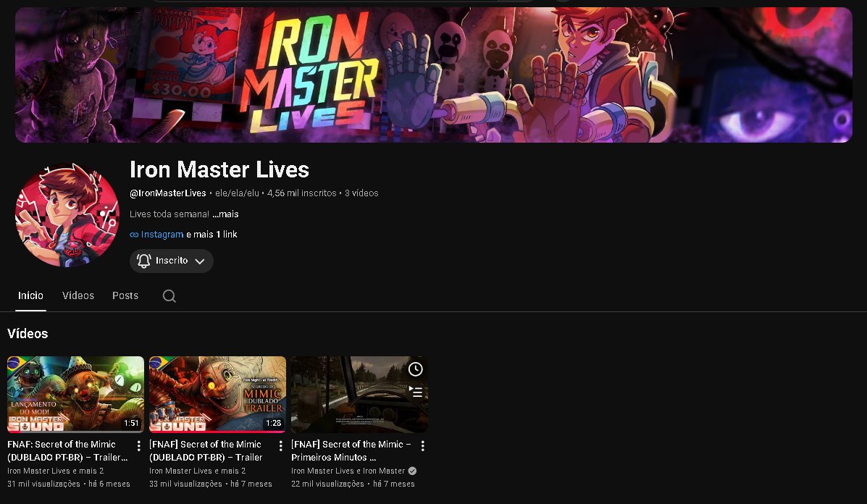Image resolution: width=867 pixels, height=504 pixels.
Task: Open title '[FNAF] Secret of the Mimic (DUBLADO PT-BR) – Trailer'
Action: click(206, 451)
